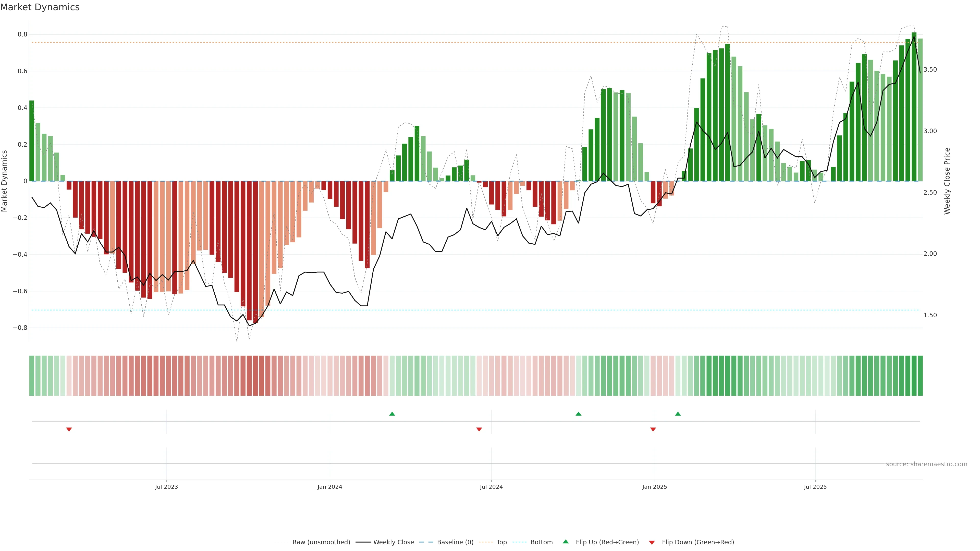The image size is (980, 551).
Task: Toggle the Bottom legend entry
Action: (x=541, y=542)
